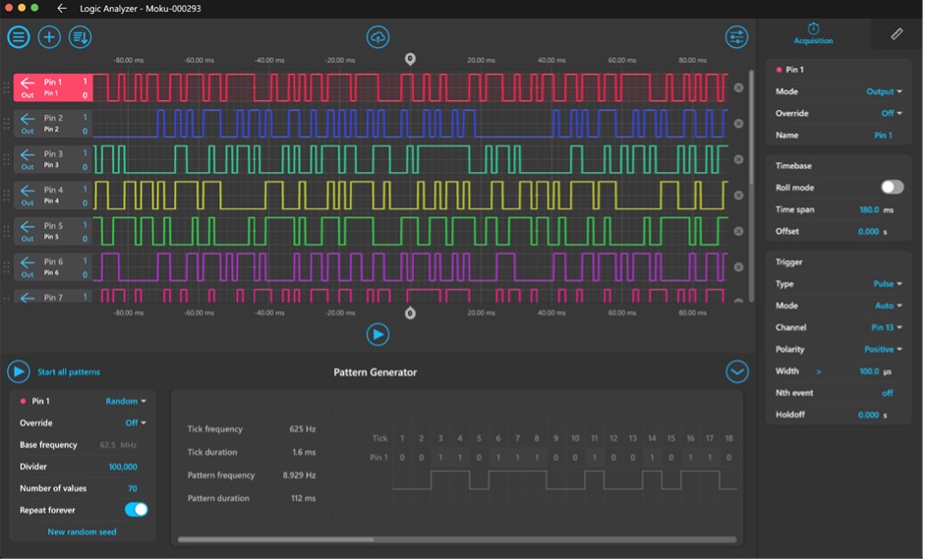This screenshot has height=560, width=925.
Task: Expand the Random pattern type dropdown
Action: [126, 401]
